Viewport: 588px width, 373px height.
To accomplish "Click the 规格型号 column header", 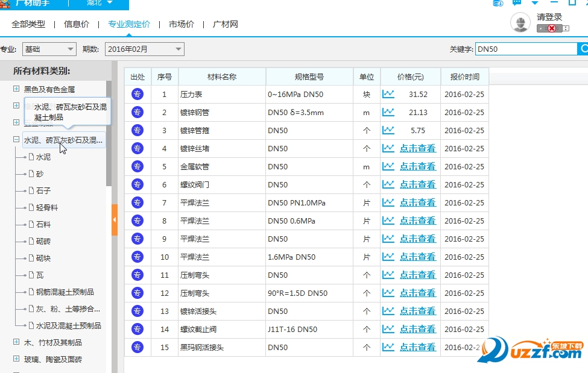I will click(309, 77).
